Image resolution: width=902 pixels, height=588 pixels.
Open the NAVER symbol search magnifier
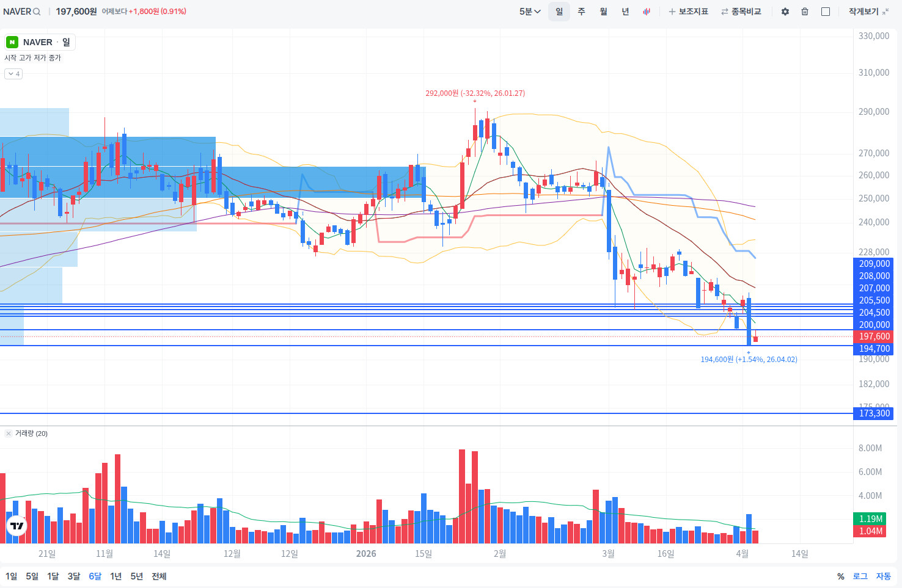point(37,12)
